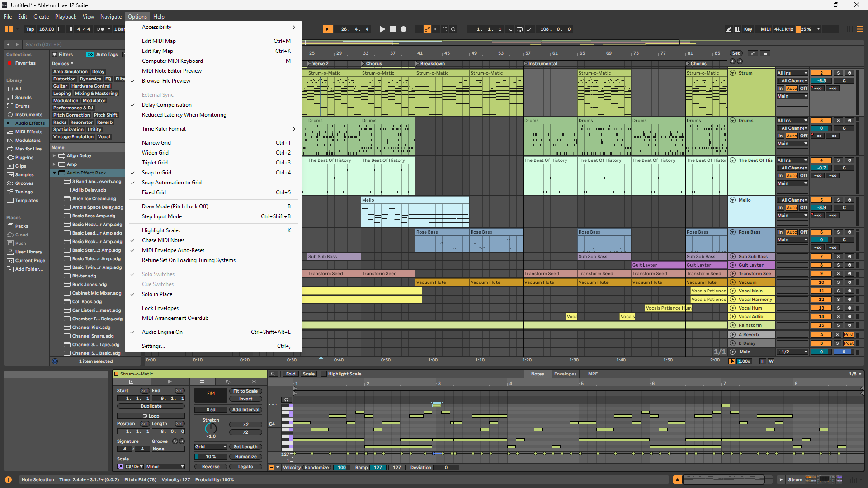Open the Minor scale dropdown

165,467
